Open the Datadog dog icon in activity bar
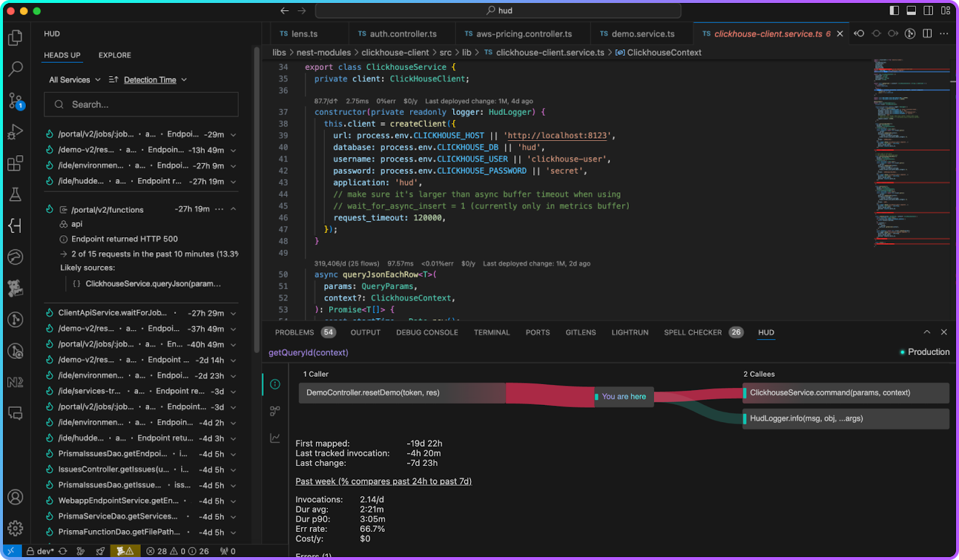 15,288
